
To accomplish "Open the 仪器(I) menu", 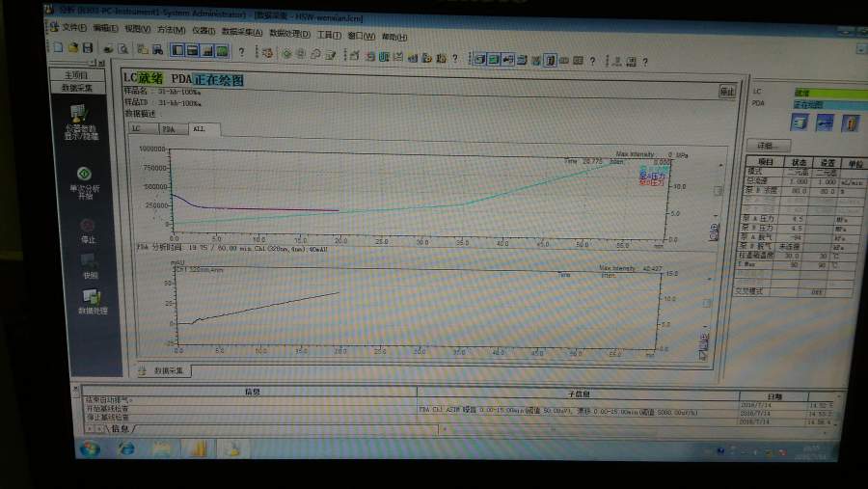I will tap(203, 31).
